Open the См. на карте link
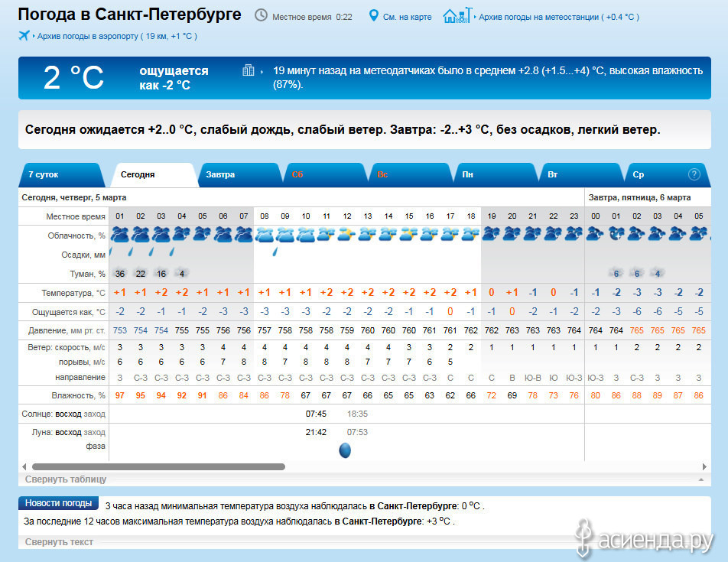 pos(407,17)
